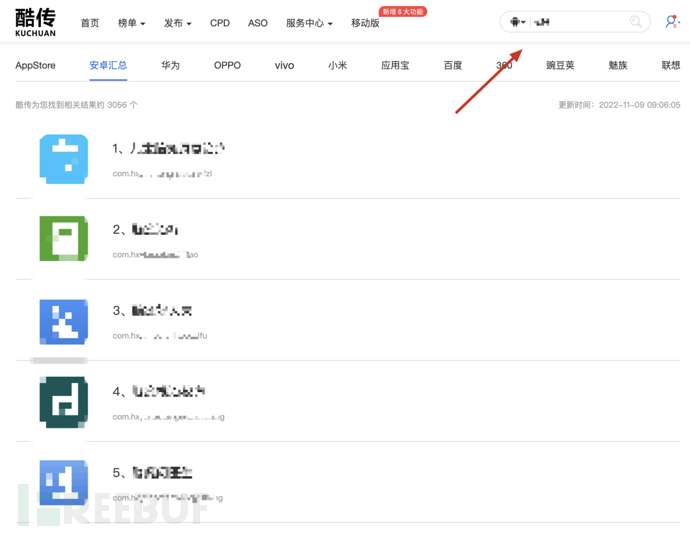Open the green icon of result 2
Image resolution: width=690 pixels, height=533 pixels.
64,238
